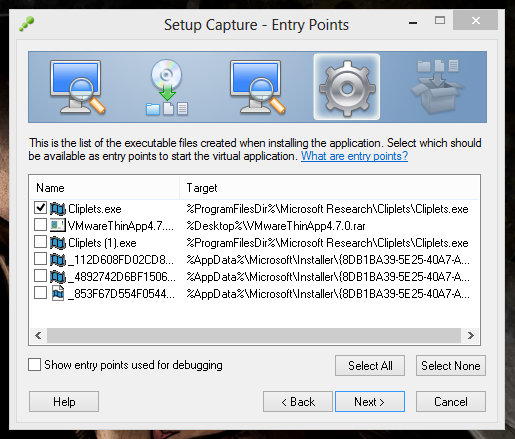This screenshot has height=439, width=515.
Task: Click the Select None button
Action: pyautogui.click(x=451, y=365)
